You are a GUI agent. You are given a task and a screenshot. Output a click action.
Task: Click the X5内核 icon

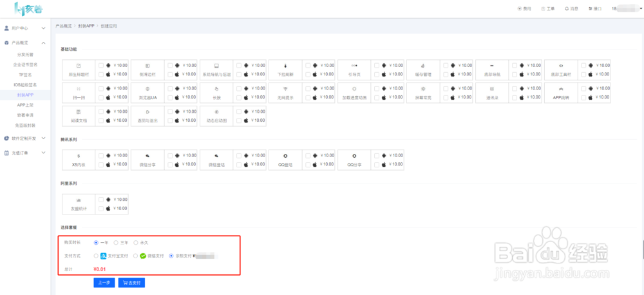tap(79, 156)
